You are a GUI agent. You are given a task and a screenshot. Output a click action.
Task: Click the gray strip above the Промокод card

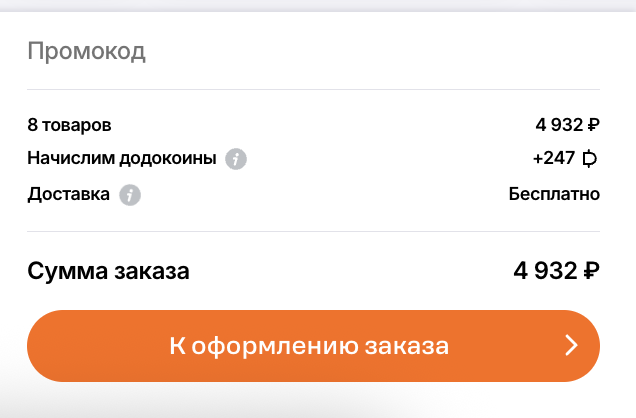click(x=312, y=5)
